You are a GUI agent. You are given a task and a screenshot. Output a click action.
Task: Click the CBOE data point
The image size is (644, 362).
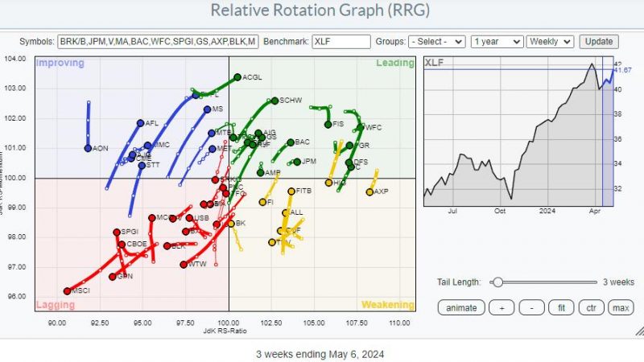click(122, 245)
